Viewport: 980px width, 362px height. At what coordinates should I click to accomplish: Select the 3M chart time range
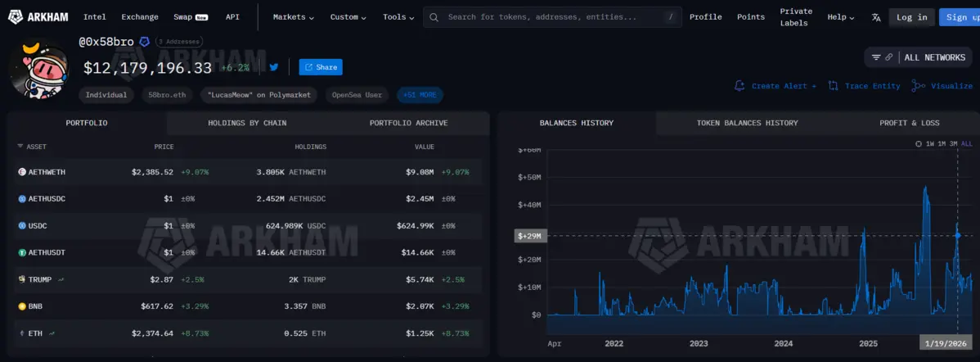953,144
